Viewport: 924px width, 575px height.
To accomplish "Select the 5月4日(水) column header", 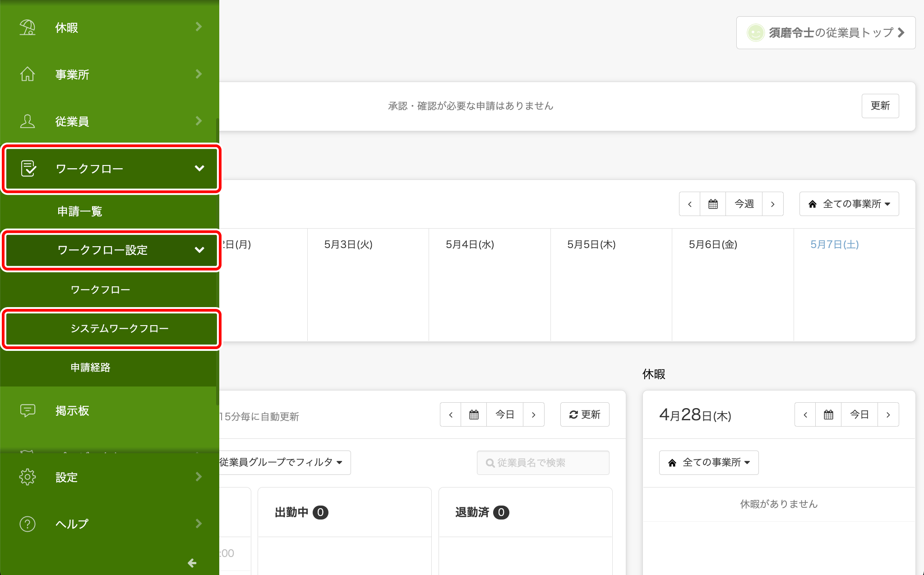I will point(470,244).
